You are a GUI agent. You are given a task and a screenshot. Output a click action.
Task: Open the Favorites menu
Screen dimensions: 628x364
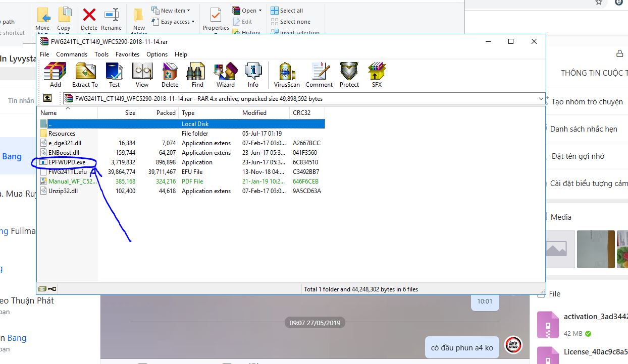coord(127,54)
